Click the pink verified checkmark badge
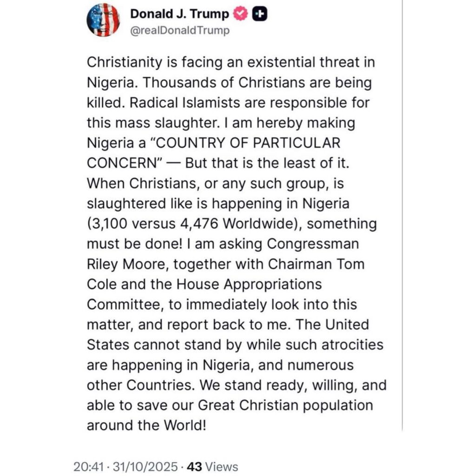Viewport: 476px width, 476px height. pos(240,14)
